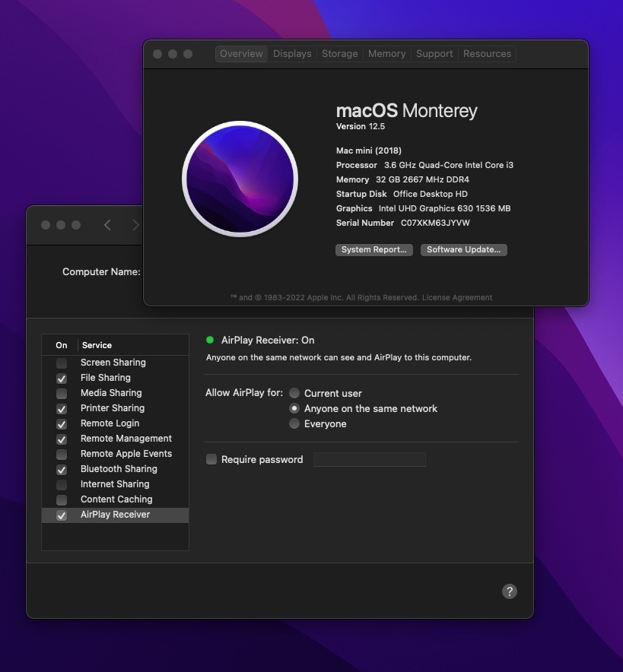
Task: Enable the Screen Sharing checkbox
Action: (62, 363)
